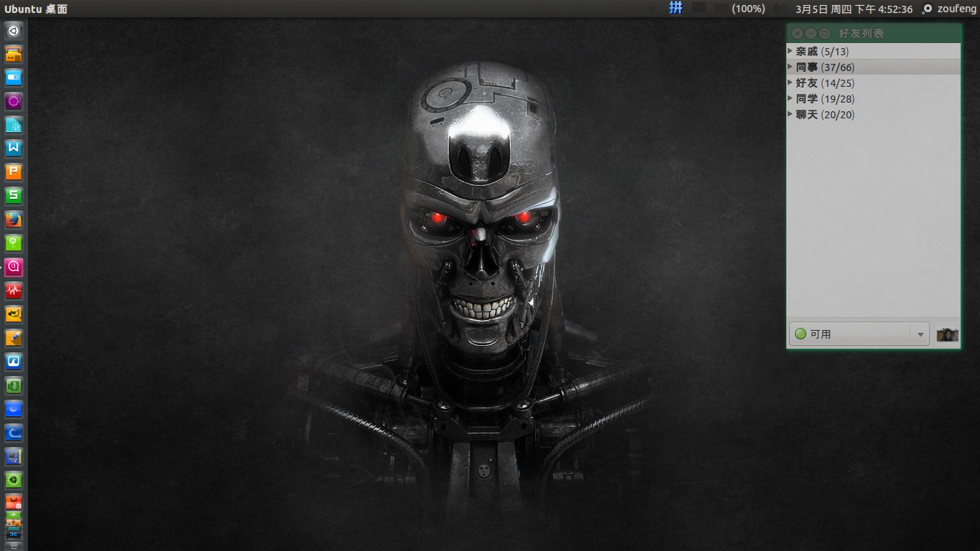Image resolution: width=980 pixels, height=551 pixels.
Task: Select the 聊天 group label text
Action: click(x=806, y=115)
